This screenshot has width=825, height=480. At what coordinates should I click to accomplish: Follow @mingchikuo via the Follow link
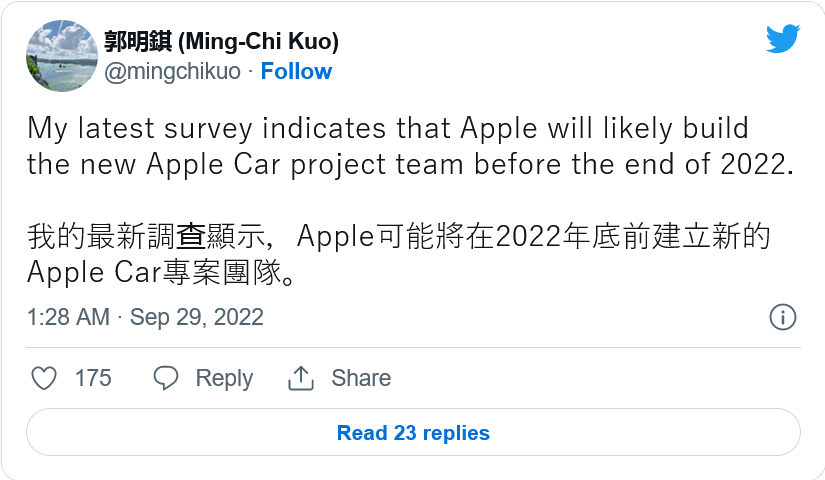tap(296, 71)
